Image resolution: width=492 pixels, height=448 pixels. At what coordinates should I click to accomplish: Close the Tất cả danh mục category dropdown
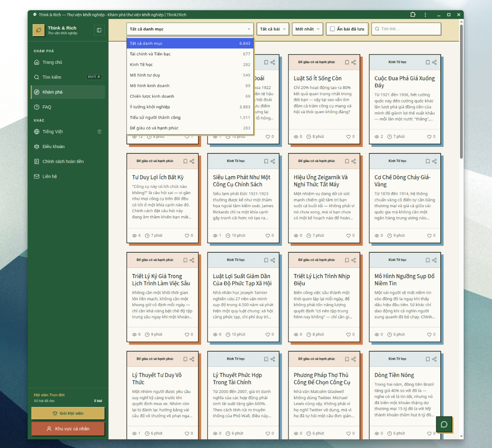pos(190,29)
